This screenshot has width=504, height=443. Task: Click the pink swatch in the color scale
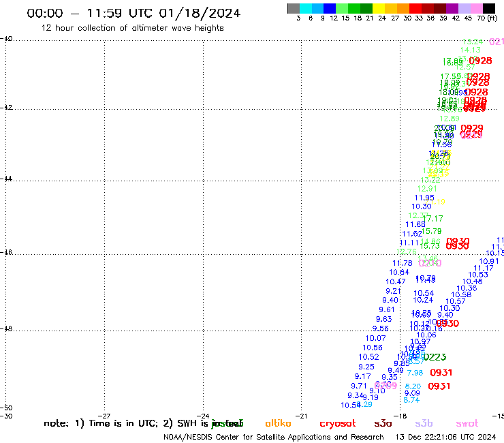point(476,8)
